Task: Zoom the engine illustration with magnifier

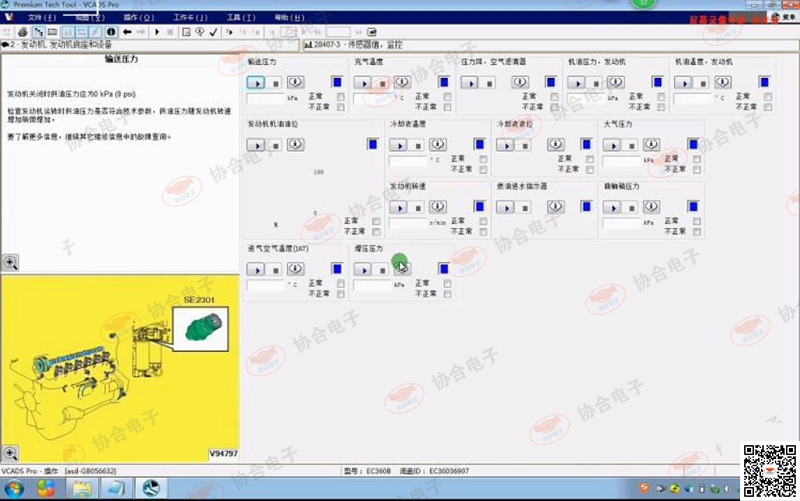Action: click(10, 453)
